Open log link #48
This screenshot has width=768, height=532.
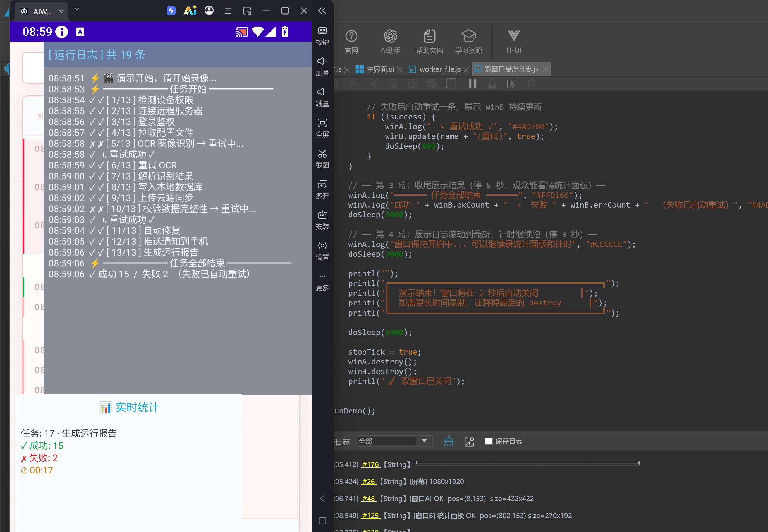pyautogui.click(x=369, y=498)
